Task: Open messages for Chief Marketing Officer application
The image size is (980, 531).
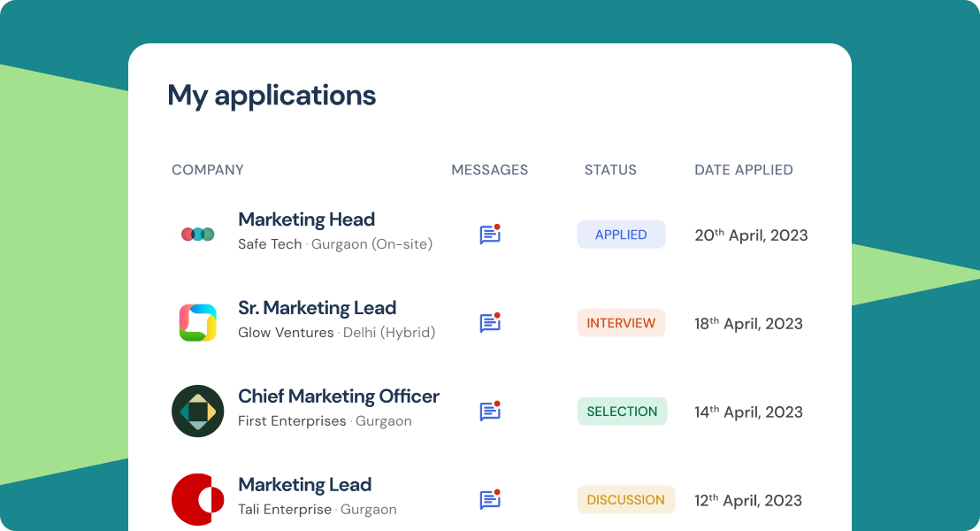Action: click(490, 412)
